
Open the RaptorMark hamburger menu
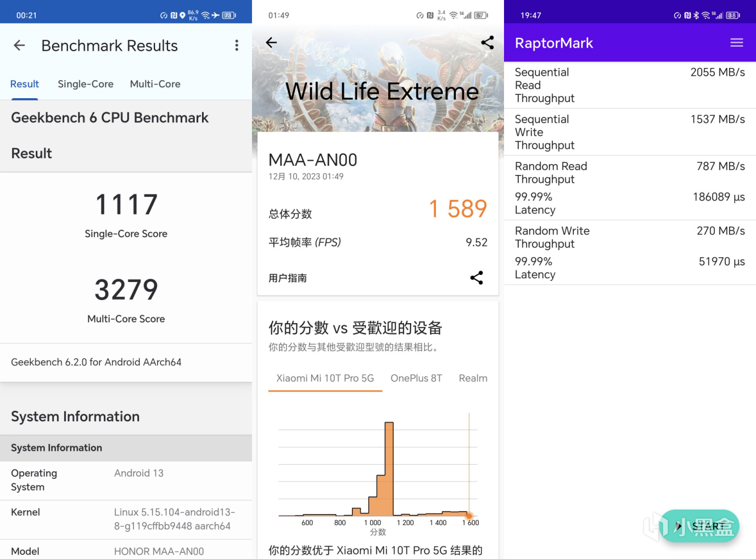click(x=737, y=43)
